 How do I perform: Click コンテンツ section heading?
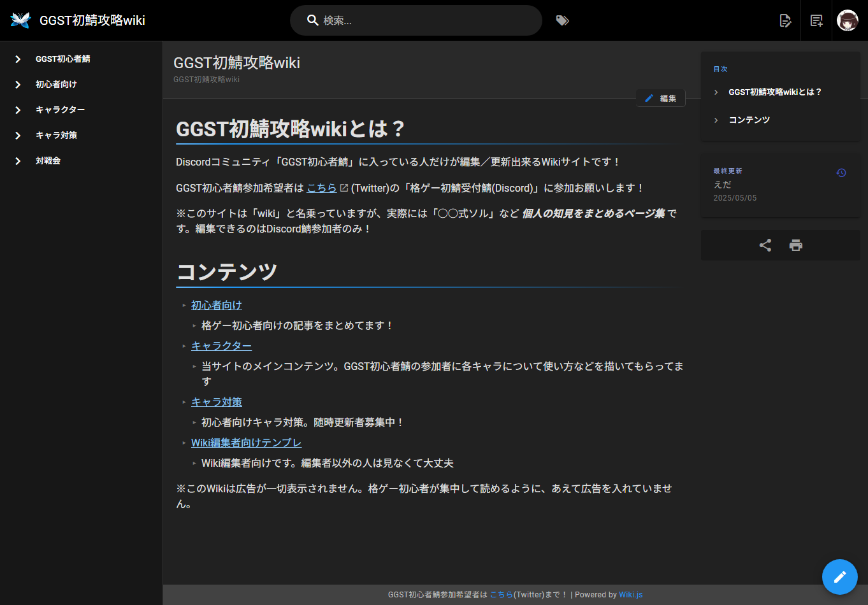(x=227, y=272)
